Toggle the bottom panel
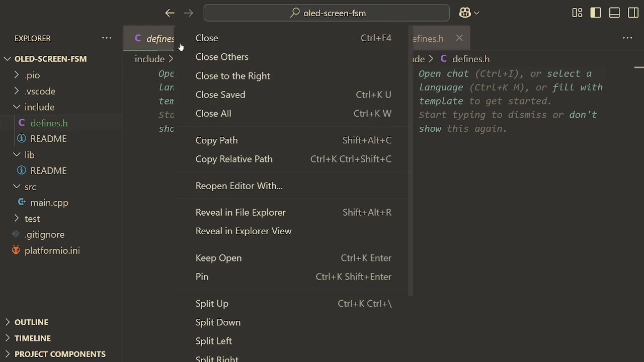 point(614,13)
